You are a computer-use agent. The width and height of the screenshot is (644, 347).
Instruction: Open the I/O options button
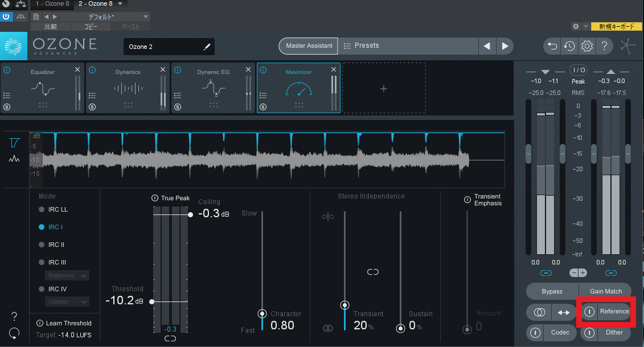pos(579,70)
